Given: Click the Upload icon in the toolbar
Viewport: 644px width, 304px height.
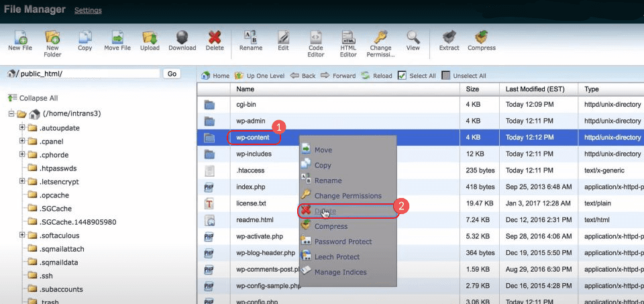Looking at the screenshot, I should (150, 40).
